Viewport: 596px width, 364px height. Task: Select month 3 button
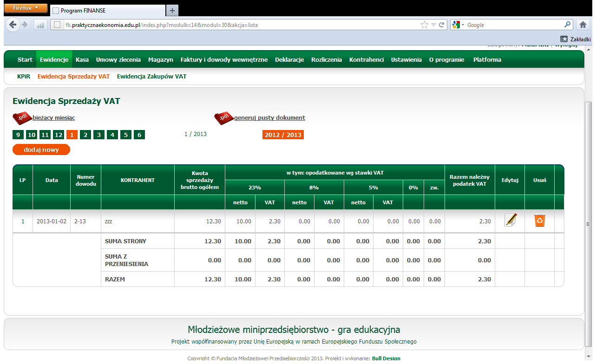[99, 135]
